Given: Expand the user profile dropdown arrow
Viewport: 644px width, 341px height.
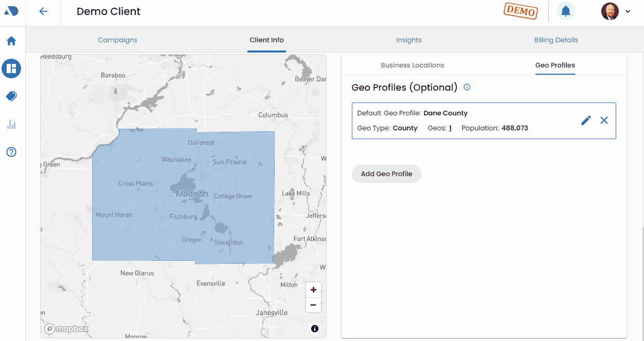Looking at the screenshot, I should click(x=628, y=11).
